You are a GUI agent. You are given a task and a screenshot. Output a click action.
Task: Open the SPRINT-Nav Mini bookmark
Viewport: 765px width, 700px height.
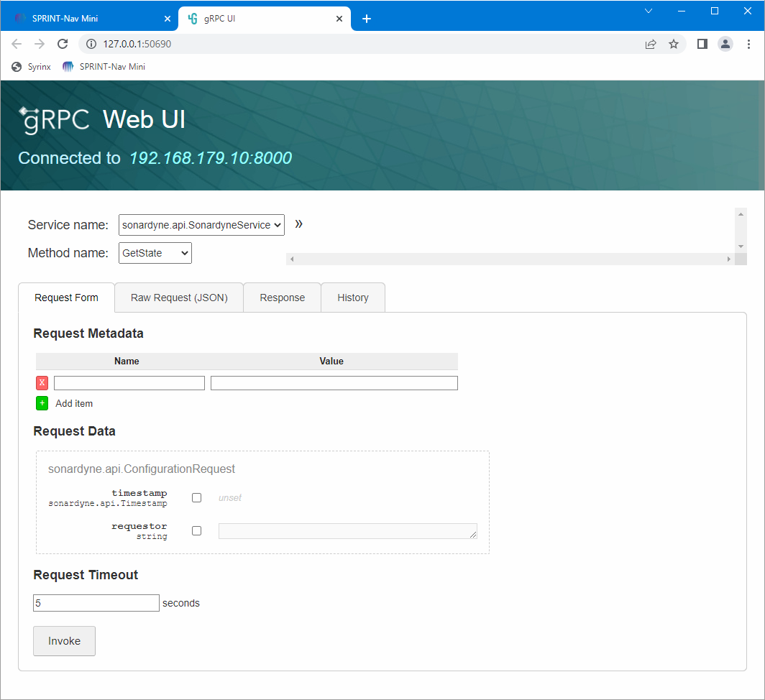coord(104,67)
